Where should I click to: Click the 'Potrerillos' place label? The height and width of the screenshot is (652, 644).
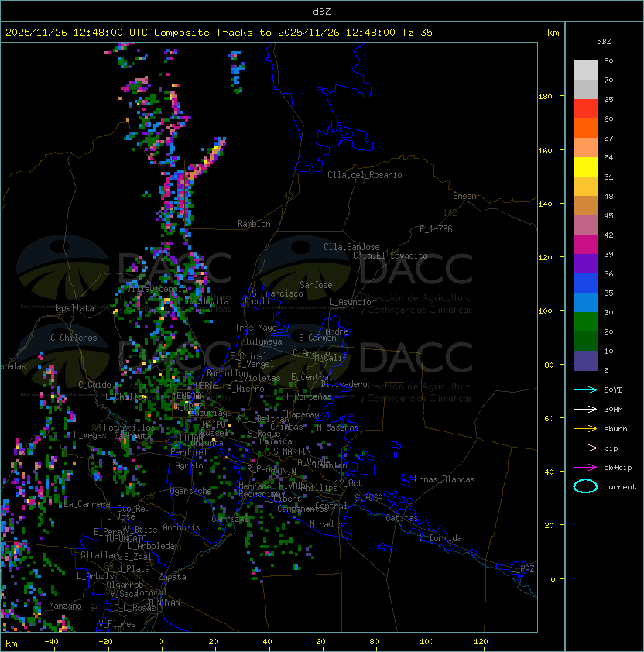coord(129,427)
